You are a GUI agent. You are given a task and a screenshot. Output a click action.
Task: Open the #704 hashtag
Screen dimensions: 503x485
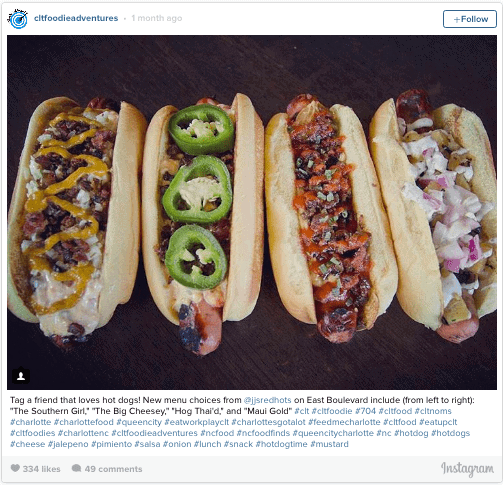[x=365, y=411]
